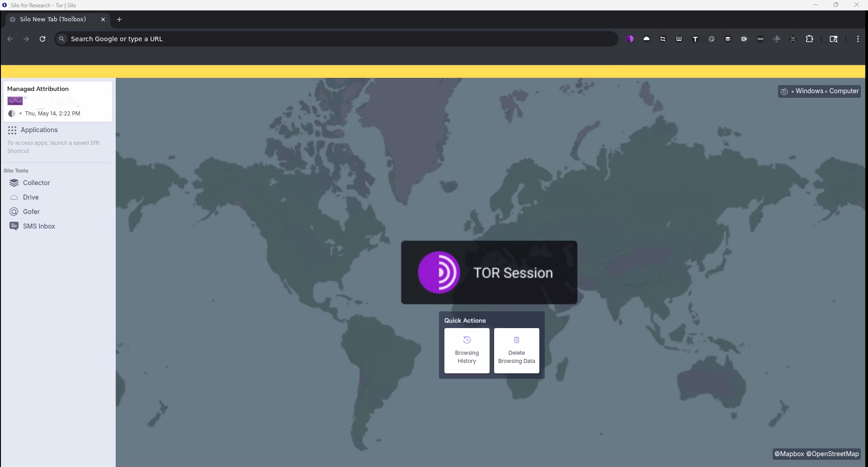Go back to previous page

(x=10, y=39)
